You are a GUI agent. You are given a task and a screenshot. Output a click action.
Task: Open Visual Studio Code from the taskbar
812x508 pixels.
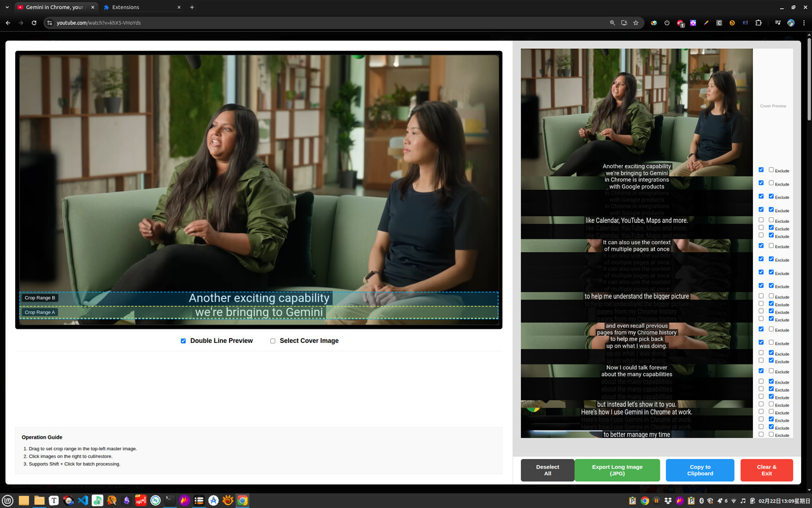[x=82, y=500]
